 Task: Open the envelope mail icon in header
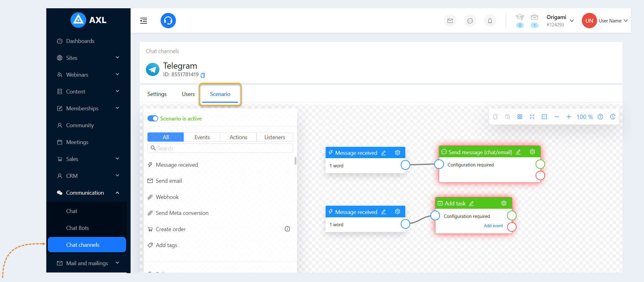[450, 21]
